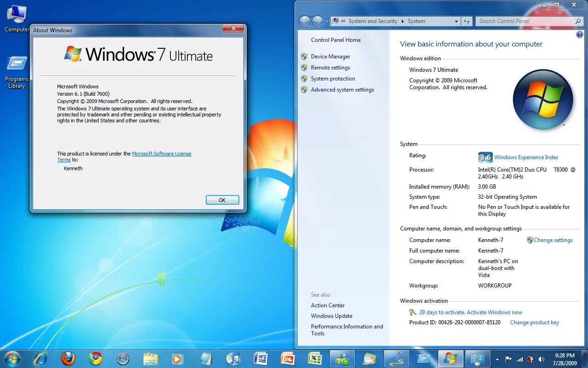Open iTunes from the taskbar
Viewport: 588px width, 368px height.
coord(233,358)
